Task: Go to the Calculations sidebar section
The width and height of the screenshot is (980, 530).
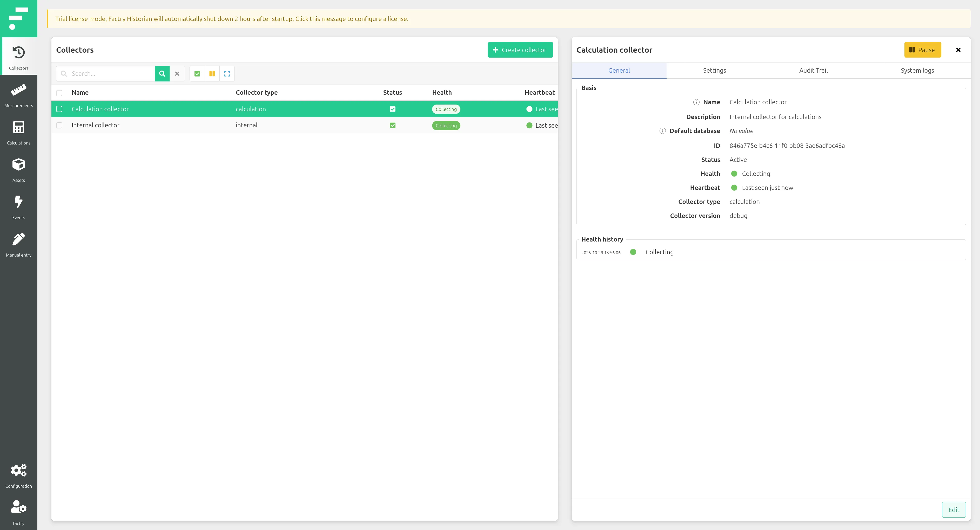Action: (x=19, y=132)
